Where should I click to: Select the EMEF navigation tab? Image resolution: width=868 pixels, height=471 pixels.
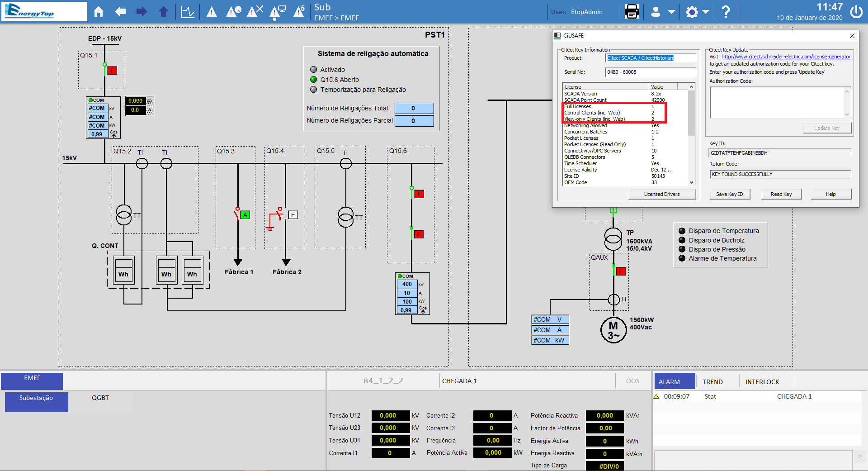(32, 381)
